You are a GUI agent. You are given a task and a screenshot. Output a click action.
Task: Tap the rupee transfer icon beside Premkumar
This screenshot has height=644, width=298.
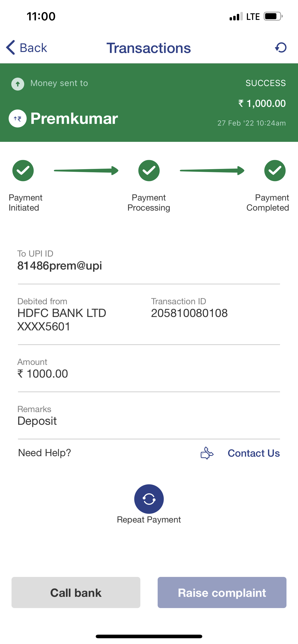pyautogui.click(x=18, y=119)
